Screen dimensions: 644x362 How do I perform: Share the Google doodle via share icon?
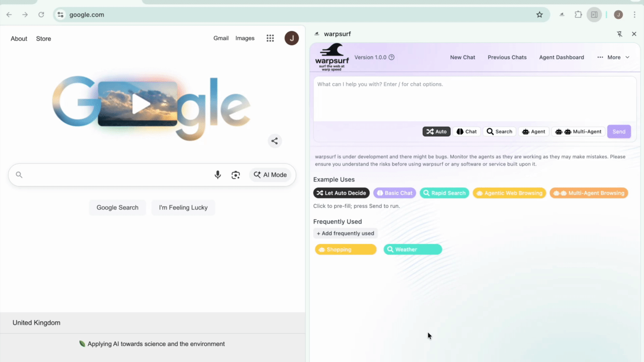(x=275, y=141)
